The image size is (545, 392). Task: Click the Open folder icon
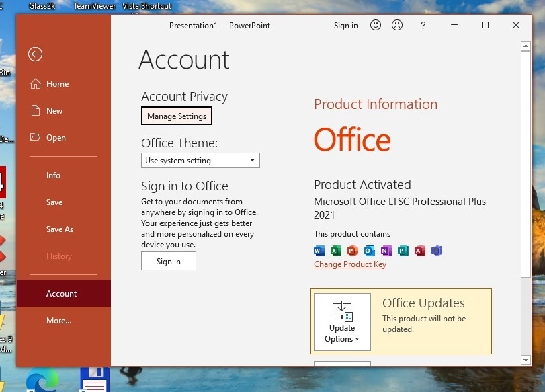35,137
